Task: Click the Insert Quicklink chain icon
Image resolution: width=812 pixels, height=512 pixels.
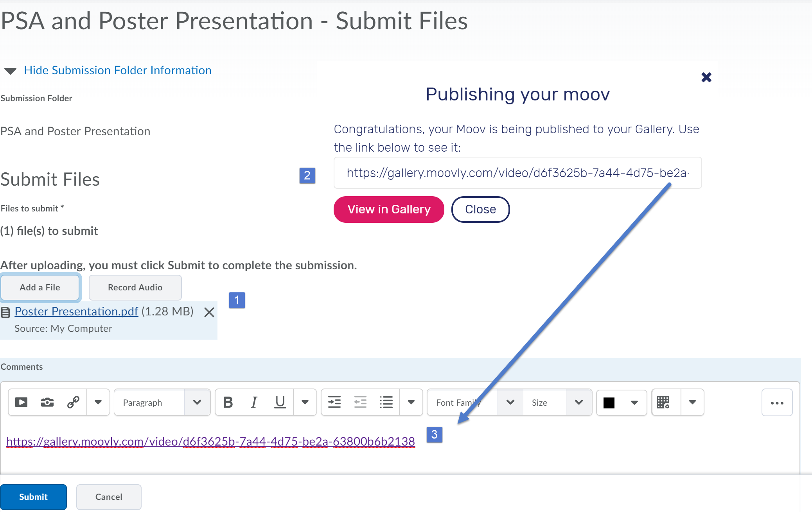Action: point(73,402)
